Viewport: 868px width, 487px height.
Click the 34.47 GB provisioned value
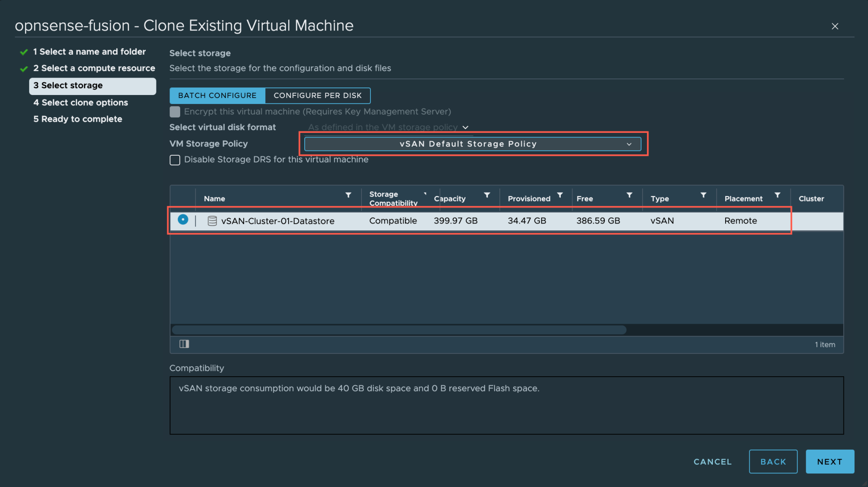pos(527,221)
